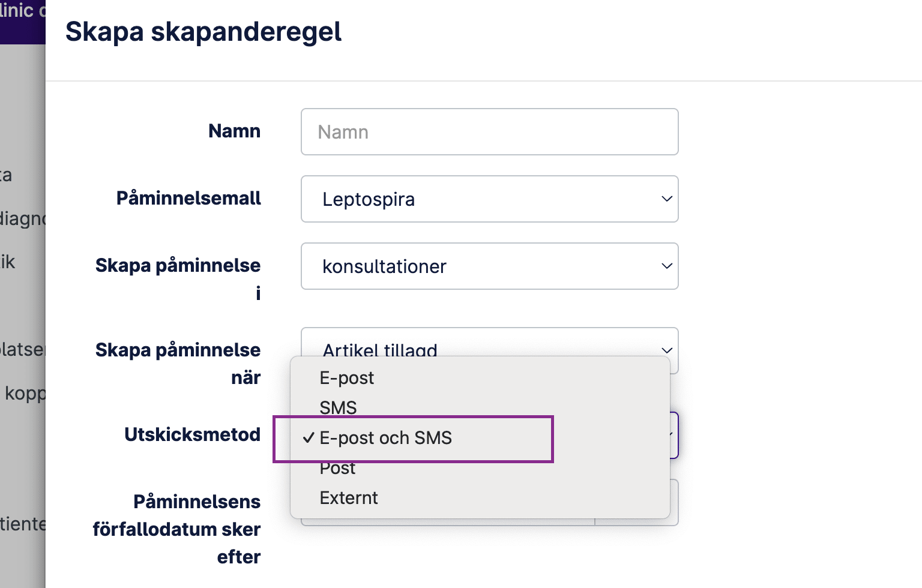Click the Påminnelsemall label
The width and height of the screenshot is (922, 588).
188,198
